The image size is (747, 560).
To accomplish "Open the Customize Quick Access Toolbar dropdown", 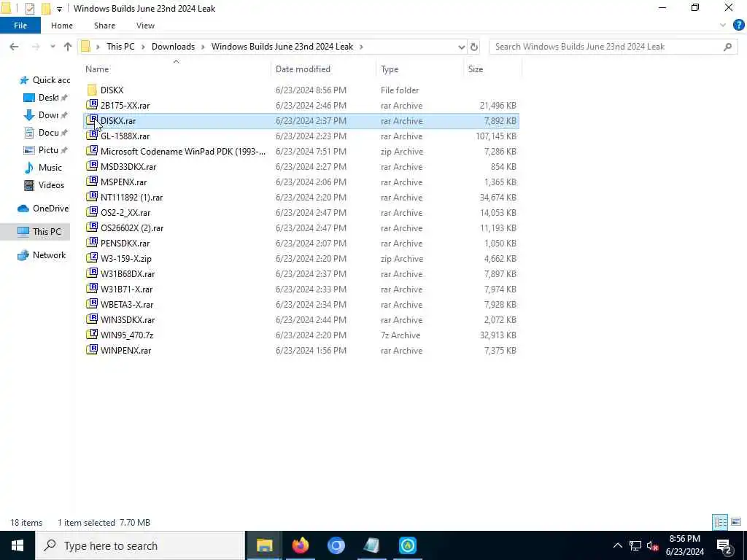I will (59, 9).
